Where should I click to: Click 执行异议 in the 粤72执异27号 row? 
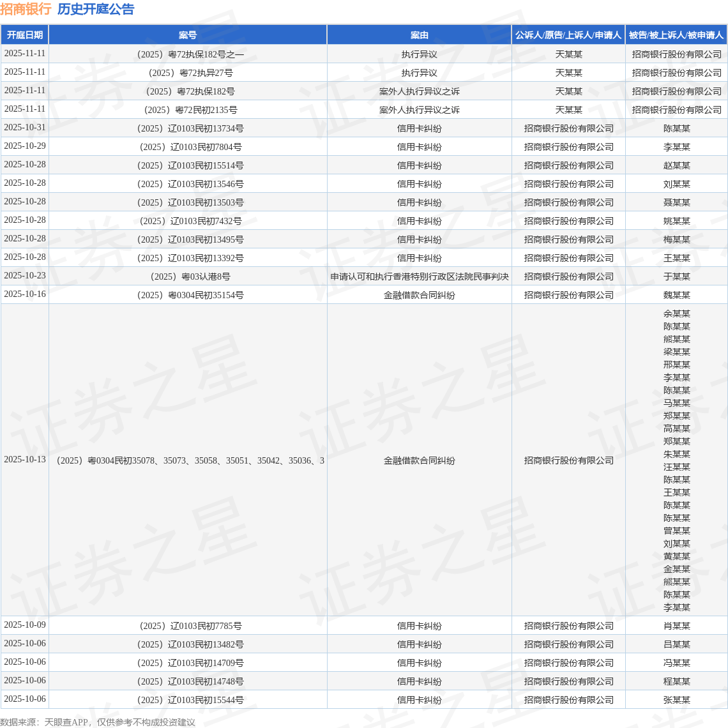420,73
